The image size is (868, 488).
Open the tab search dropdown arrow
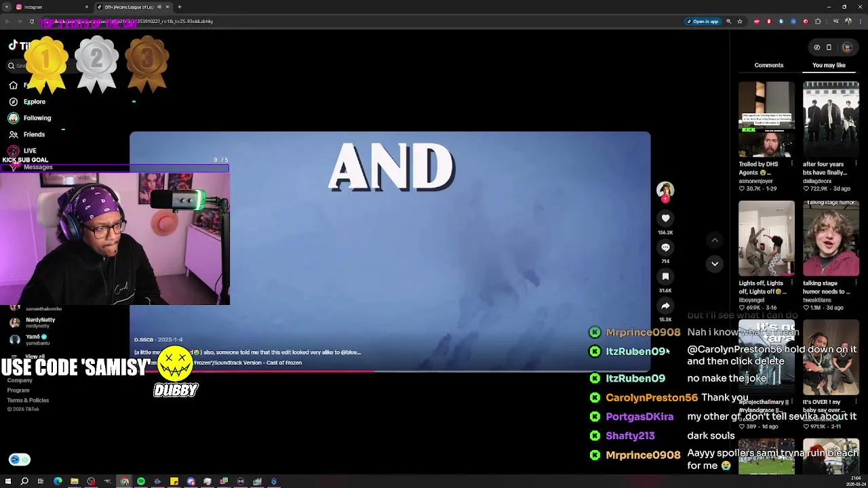pyautogui.click(x=7, y=7)
